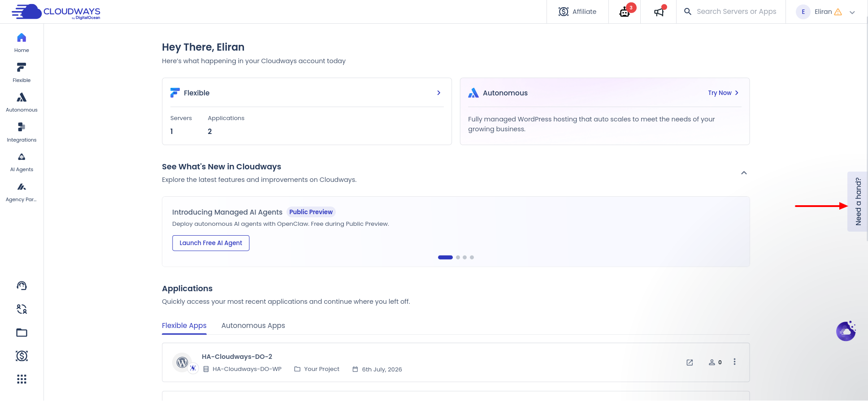Open the announcements megaphone icon
The image size is (868, 401).
click(659, 12)
